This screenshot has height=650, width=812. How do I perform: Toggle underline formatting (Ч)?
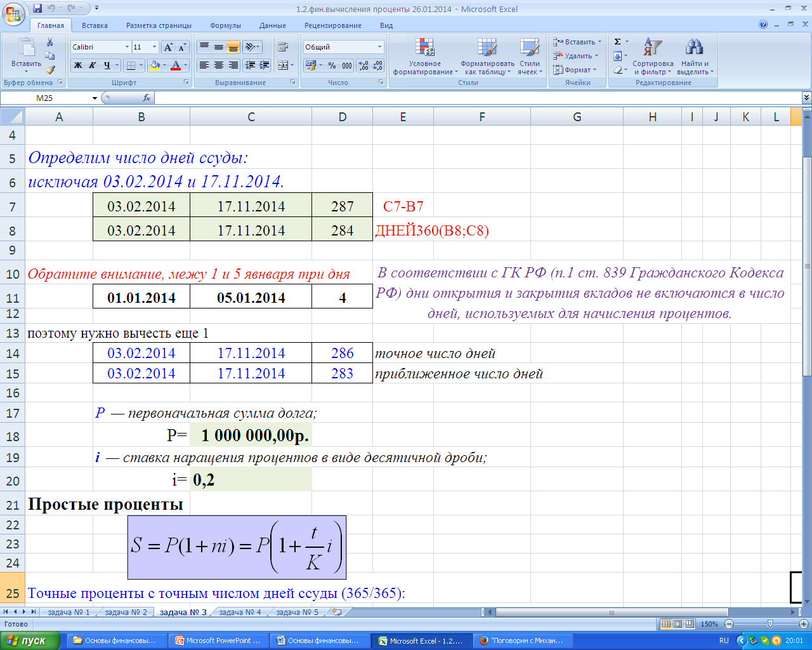click(x=107, y=65)
